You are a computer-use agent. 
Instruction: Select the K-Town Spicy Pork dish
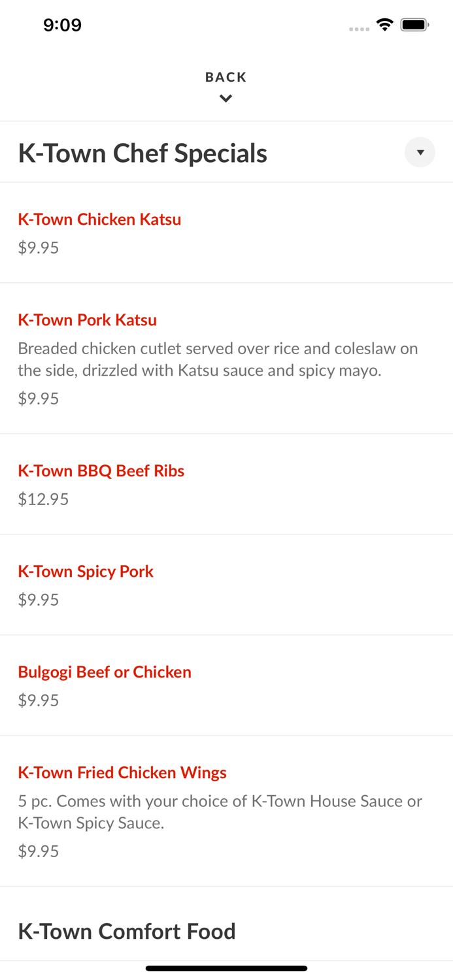pyautogui.click(x=86, y=572)
